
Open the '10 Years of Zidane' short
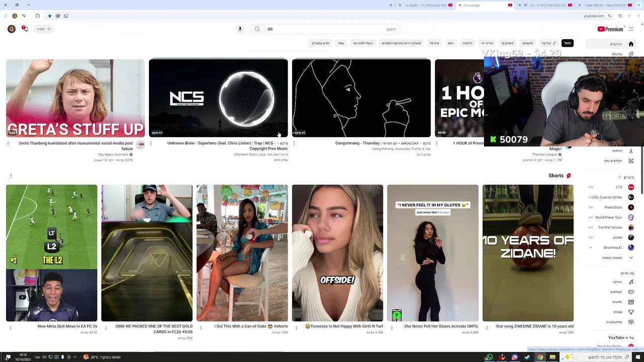(528, 253)
